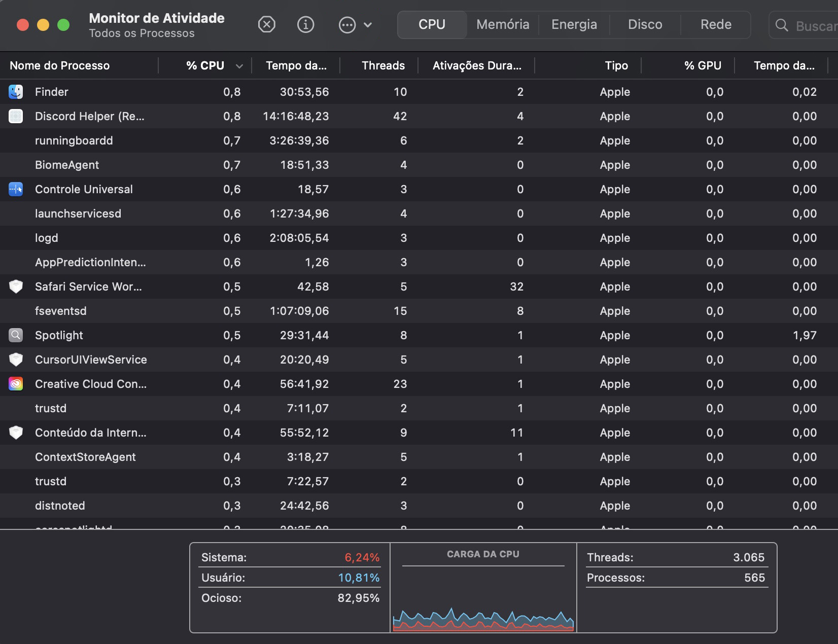838x644 pixels.
Task: Click the Discord Helper app icon
Action: (x=15, y=116)
